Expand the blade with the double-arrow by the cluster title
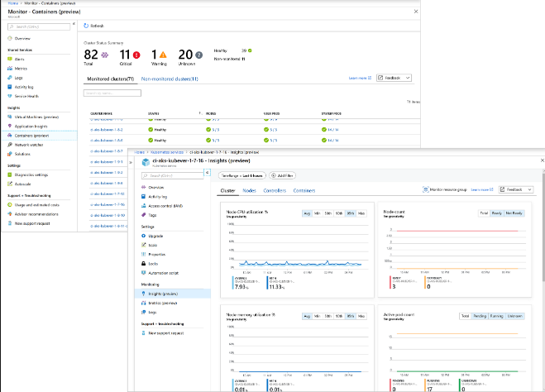This screenshot has height=392, width=545. tap(131, 162)
